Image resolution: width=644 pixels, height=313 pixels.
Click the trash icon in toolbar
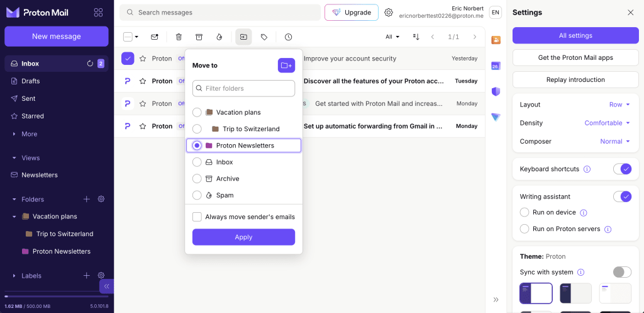coord(179,37)
